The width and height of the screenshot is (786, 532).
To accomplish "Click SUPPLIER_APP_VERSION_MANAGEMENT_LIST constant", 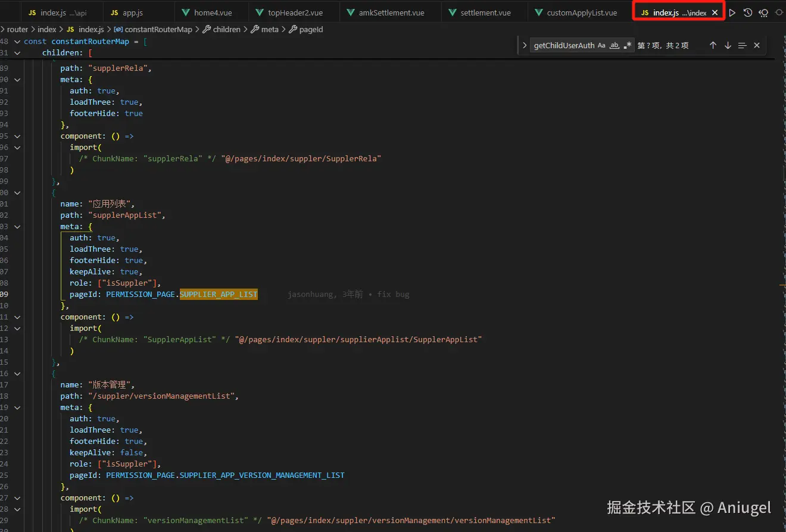I will pyautogui.click(x=262, y=475).
